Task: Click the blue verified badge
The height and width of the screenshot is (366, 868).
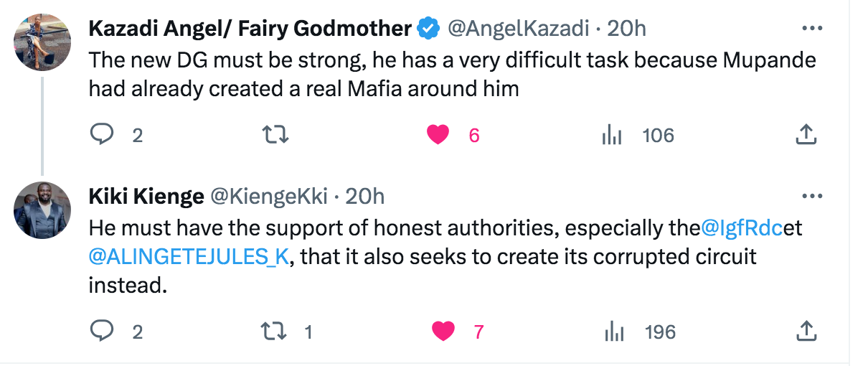Action: coord(428,29)
